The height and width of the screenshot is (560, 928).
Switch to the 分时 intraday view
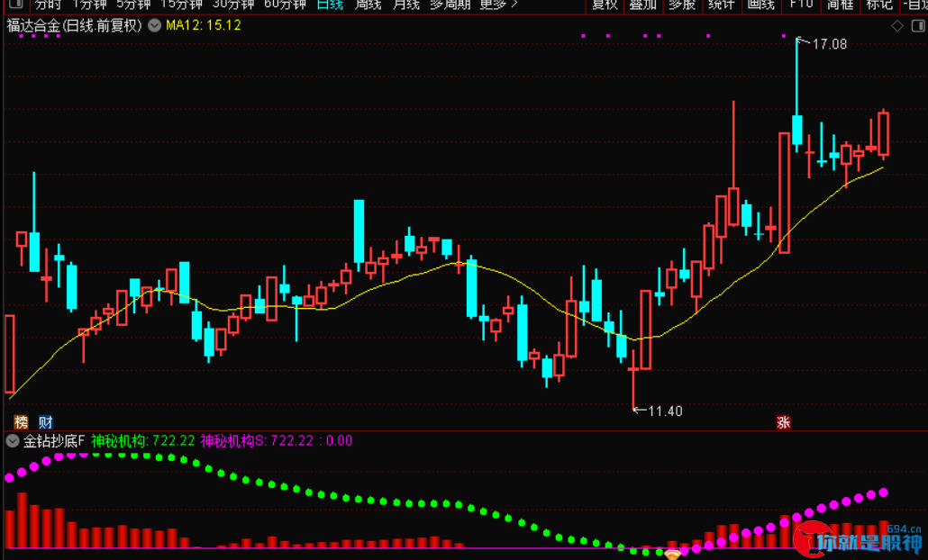point(48,5)
